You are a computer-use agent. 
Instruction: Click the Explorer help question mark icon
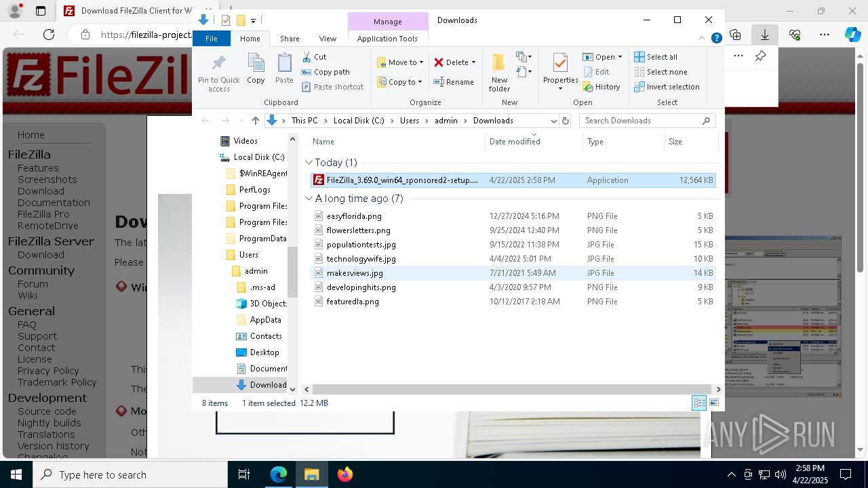[x=716, y=39]
